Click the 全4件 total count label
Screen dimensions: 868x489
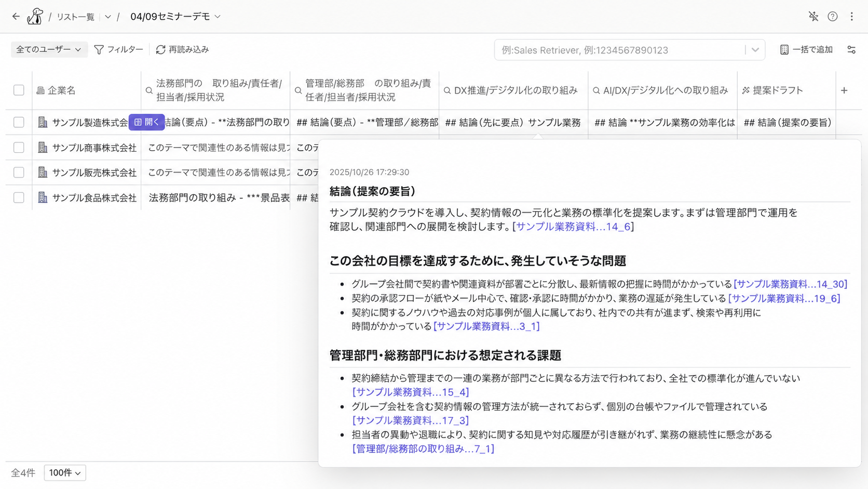click(23, 473)
